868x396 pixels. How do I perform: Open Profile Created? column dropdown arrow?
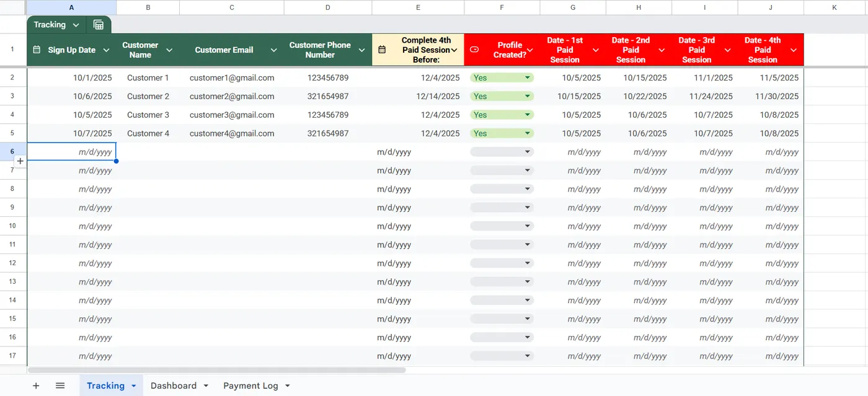tap(530, 50)
